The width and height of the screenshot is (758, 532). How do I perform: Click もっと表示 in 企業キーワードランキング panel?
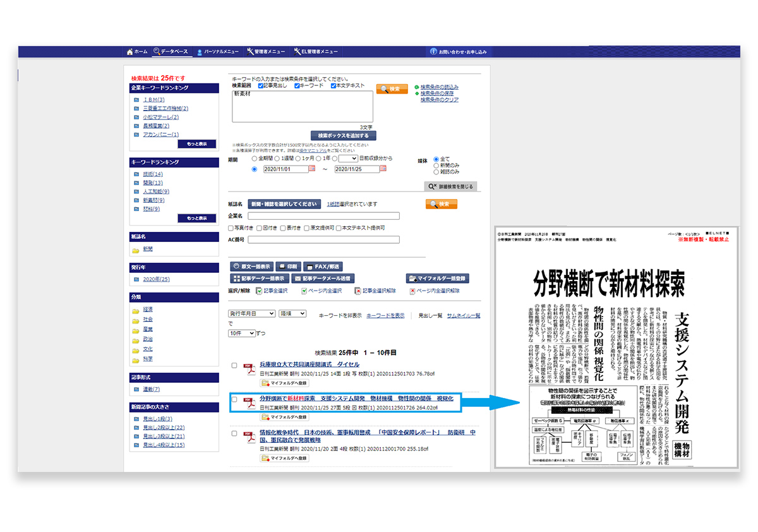pos(196,144)
